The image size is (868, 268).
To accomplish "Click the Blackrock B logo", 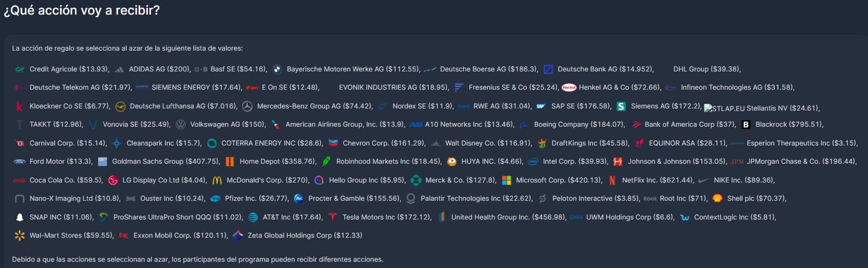I will 746,125.
